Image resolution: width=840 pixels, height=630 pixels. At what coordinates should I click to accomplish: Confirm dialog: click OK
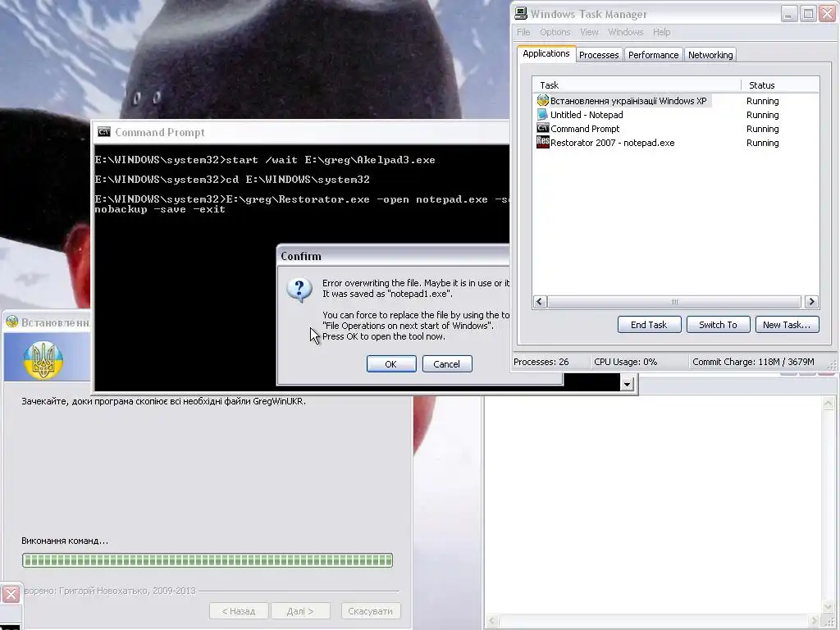(x=391, y=363)
